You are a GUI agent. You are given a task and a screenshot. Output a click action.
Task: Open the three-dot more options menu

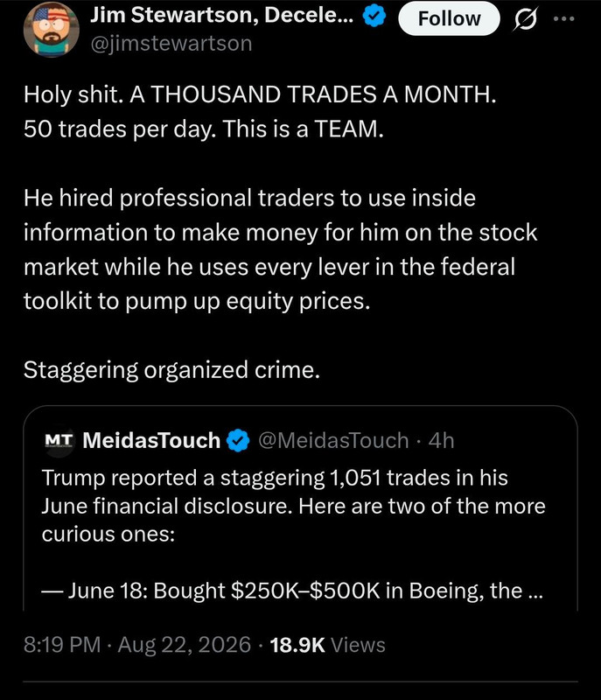pyautogui.click(x=564, y=18)
